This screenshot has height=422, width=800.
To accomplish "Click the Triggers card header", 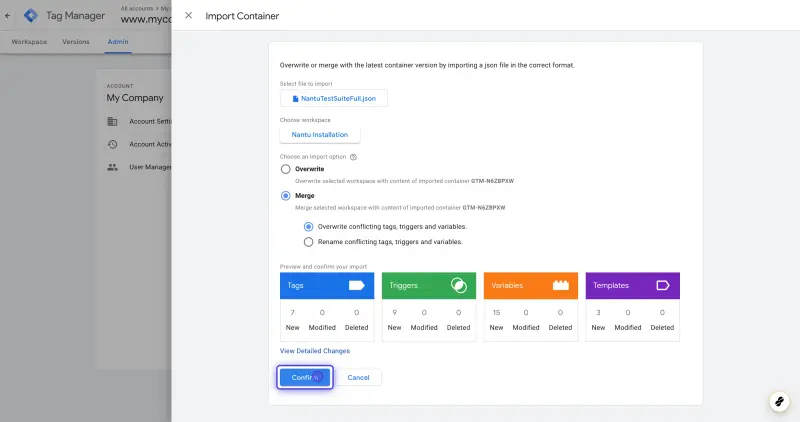I will [429, 286].
